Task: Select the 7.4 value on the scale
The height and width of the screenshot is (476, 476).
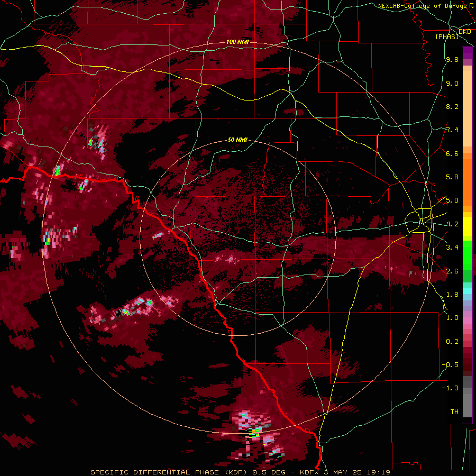Action: tap(452, 130)
